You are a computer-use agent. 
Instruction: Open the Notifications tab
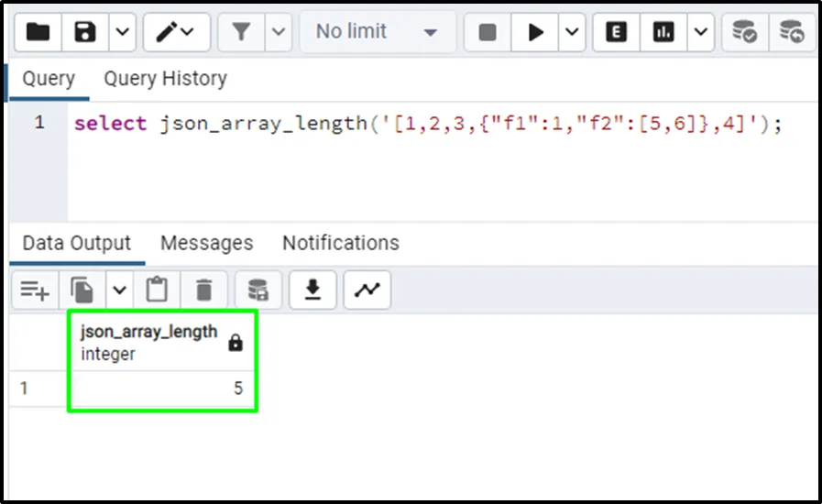(x=340, y=243)
